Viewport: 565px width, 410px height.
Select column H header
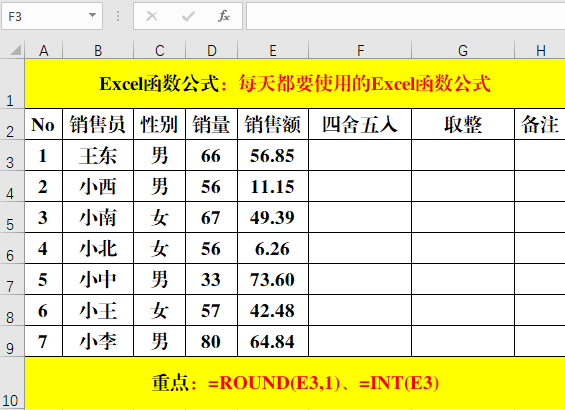pyautogui.click(x=540, y=50)
